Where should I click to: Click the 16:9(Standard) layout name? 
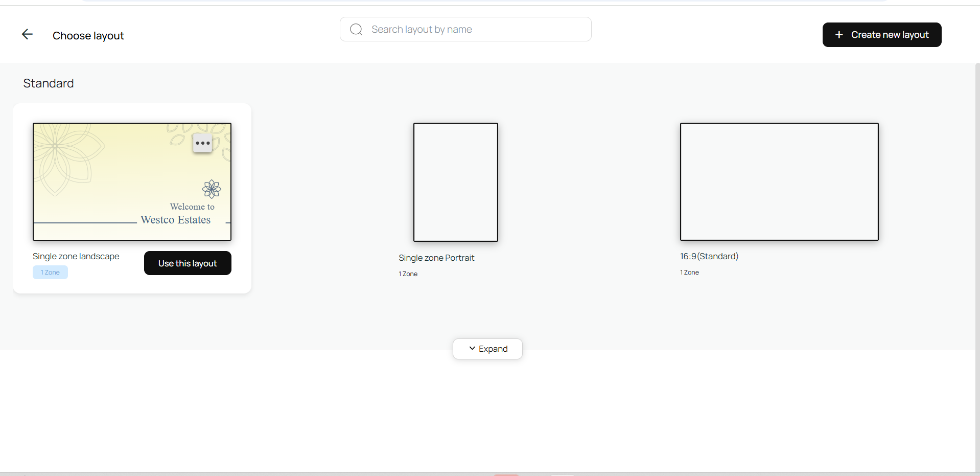click(x=709, y=256)
